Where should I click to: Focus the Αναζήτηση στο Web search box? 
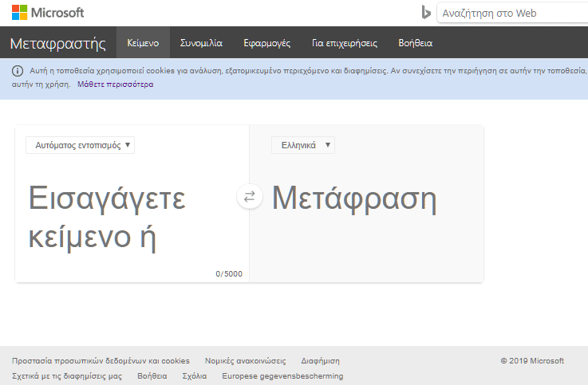pyautogui.click(x=512, y=13)
